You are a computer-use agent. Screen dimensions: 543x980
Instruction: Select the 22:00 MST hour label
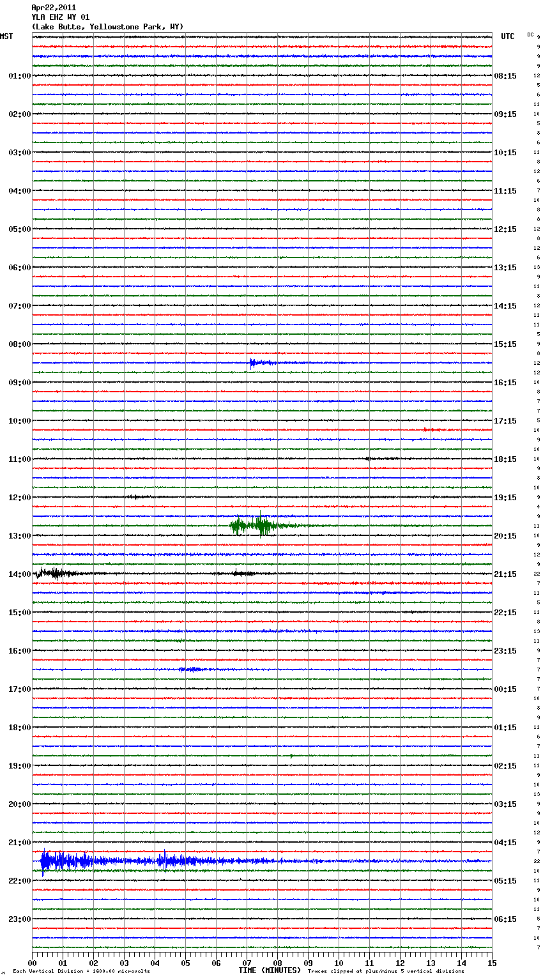20,881
